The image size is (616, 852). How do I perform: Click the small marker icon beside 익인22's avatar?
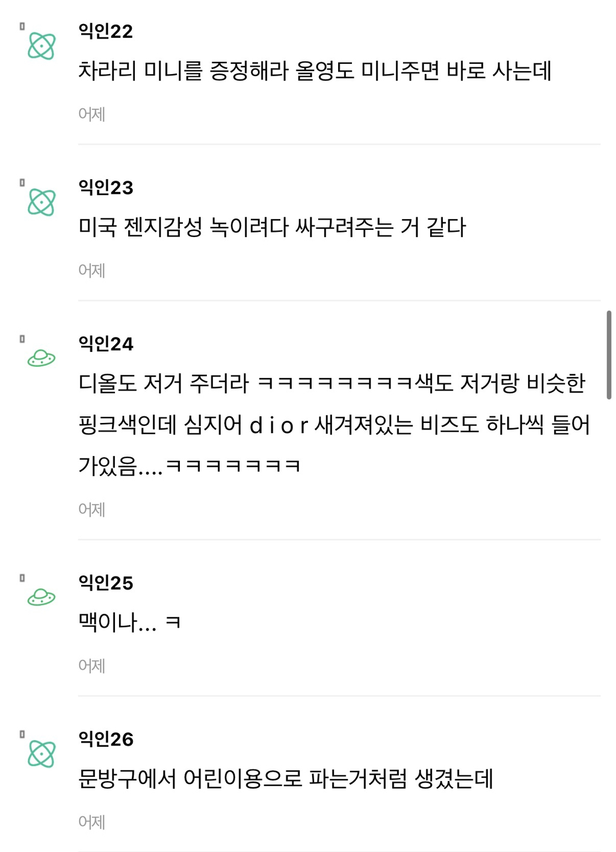pos(22,26)
